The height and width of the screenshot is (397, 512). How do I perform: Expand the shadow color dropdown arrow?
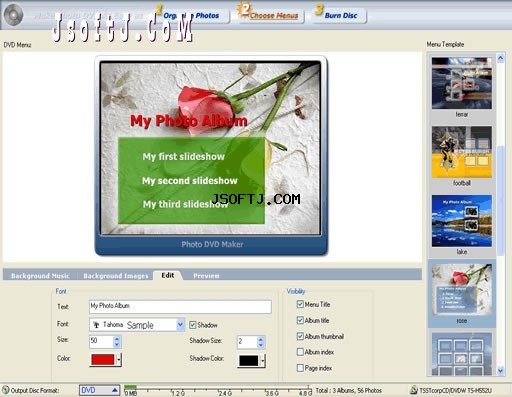click(263, 361)
